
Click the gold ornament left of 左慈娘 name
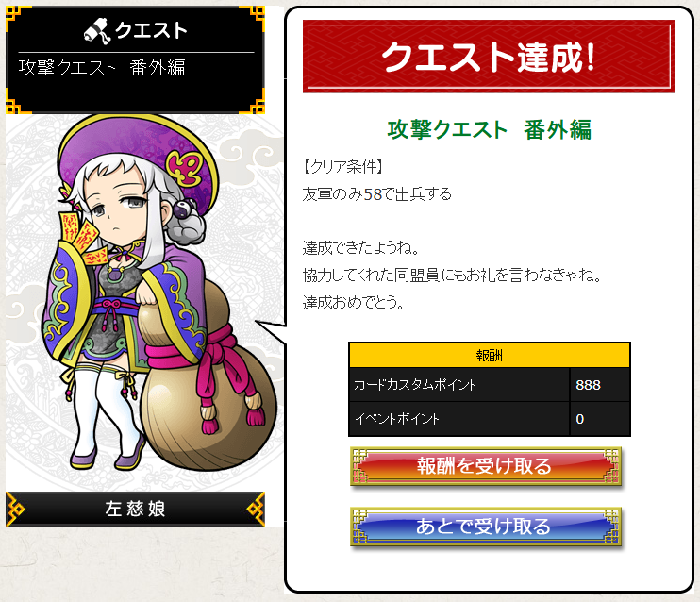pyautogui.click(x=16, y=510)
